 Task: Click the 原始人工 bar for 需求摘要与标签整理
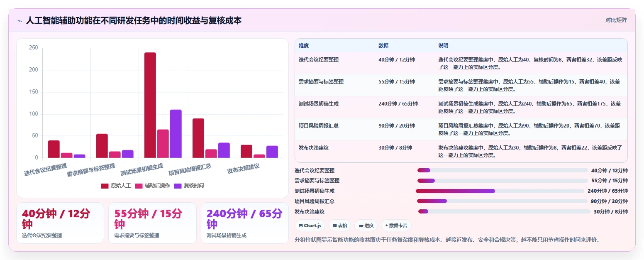pyautogui.click(x=102, y=146)
